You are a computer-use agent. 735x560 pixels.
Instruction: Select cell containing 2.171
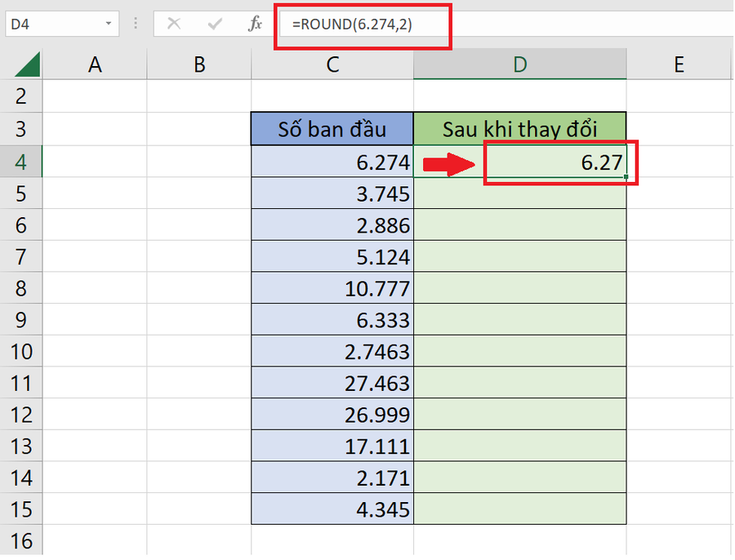pyautogui.click(x=332, y=478)
